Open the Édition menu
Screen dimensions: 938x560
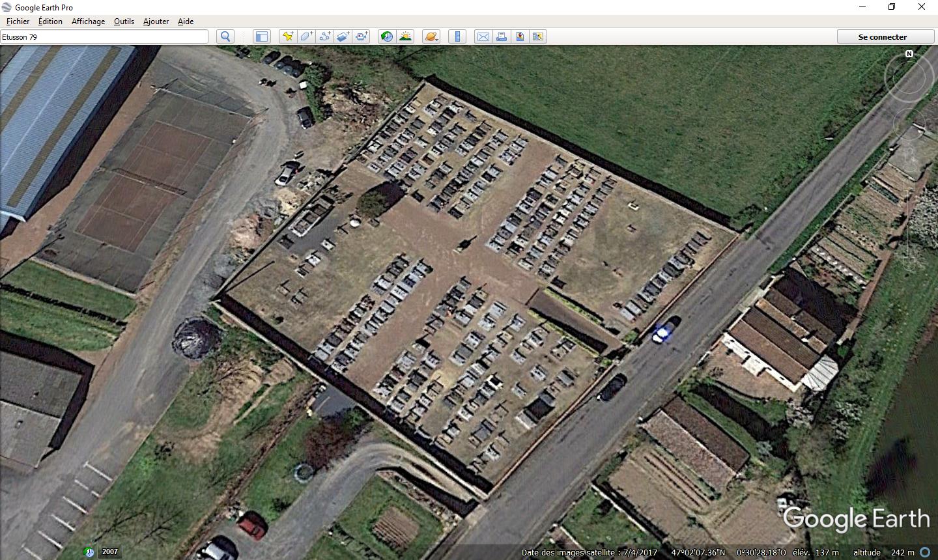pyautogui.click(x=50, y=21)
